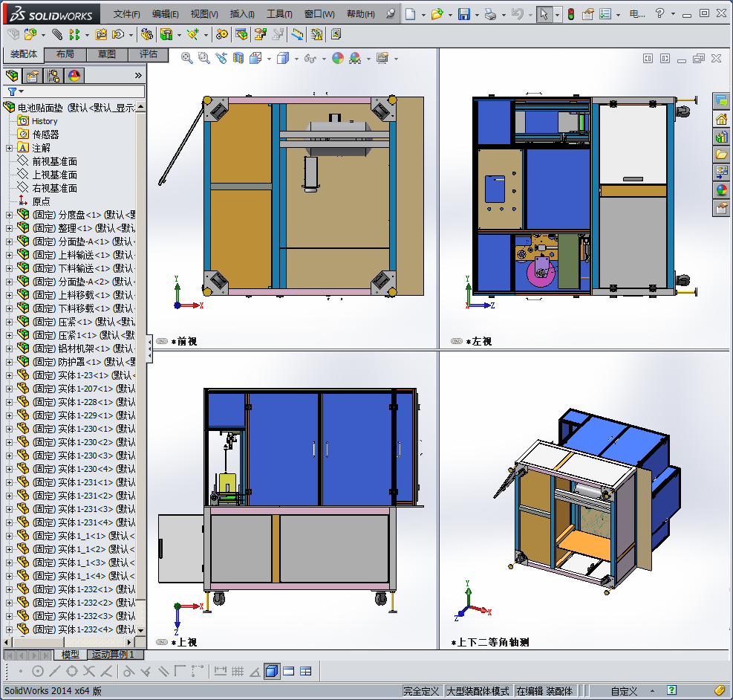Image resolution: width=733 pixels, height=700 pixels.
Task: Click the Rebuild traffic light icon
Action: tap(571, 14)
